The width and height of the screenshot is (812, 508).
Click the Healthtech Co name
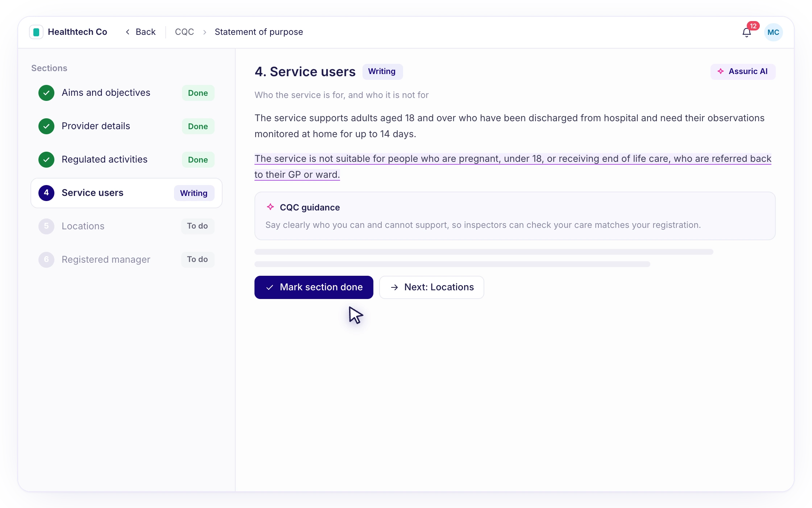point(77,32)
